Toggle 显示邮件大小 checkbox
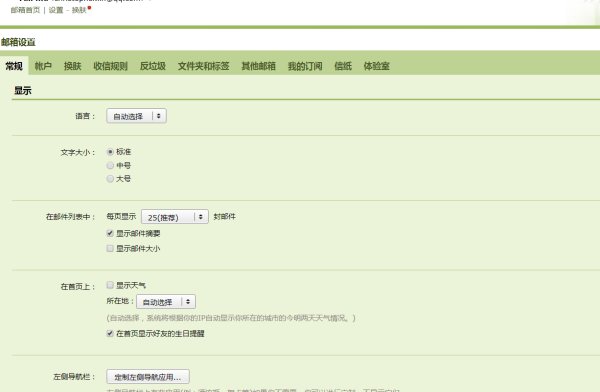 coord(110,248)
